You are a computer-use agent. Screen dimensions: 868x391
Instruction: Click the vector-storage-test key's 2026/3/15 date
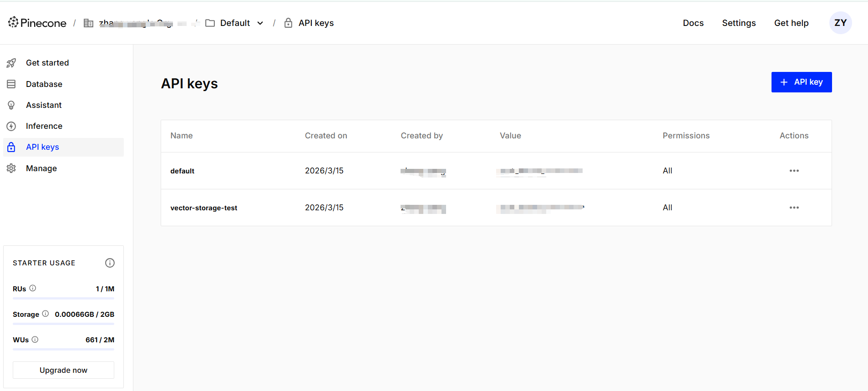324,208
